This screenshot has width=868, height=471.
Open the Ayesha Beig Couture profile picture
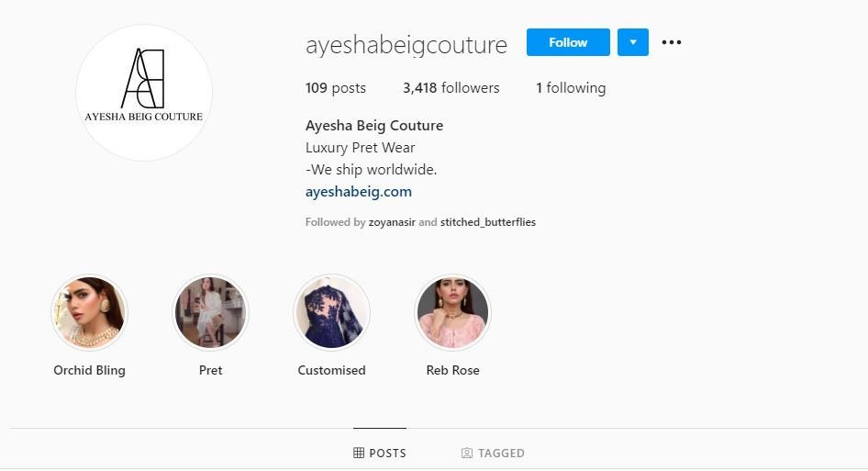click(144, 93)
